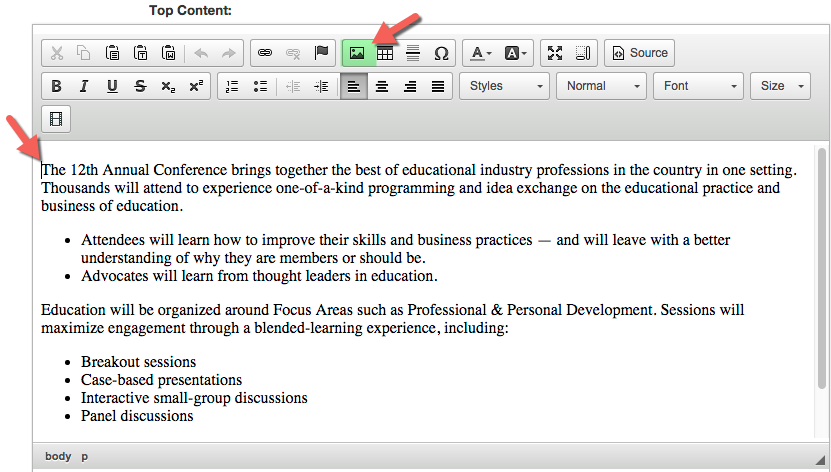The image size is (831, 472).
Task: Maximize the editor with the expand icon
Action: (x=555, y=53)
